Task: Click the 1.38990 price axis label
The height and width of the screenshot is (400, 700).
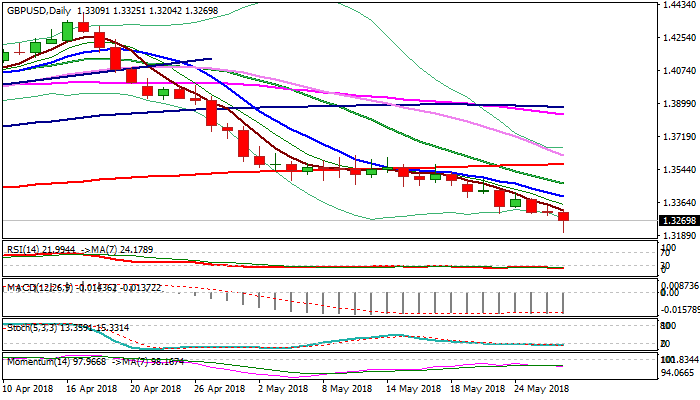Action: (679, 103)
